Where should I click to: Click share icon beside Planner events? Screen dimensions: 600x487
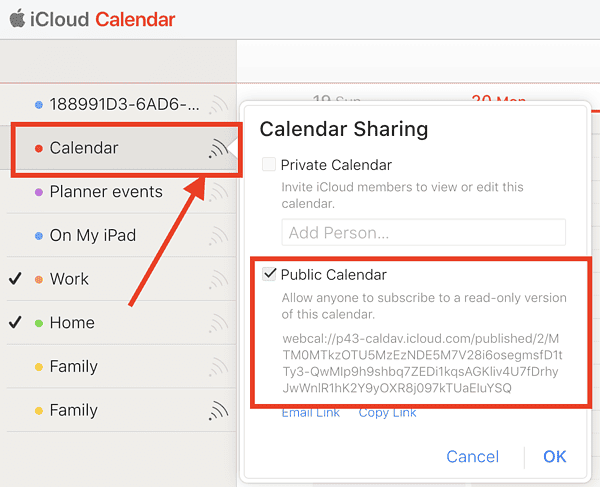218,192
